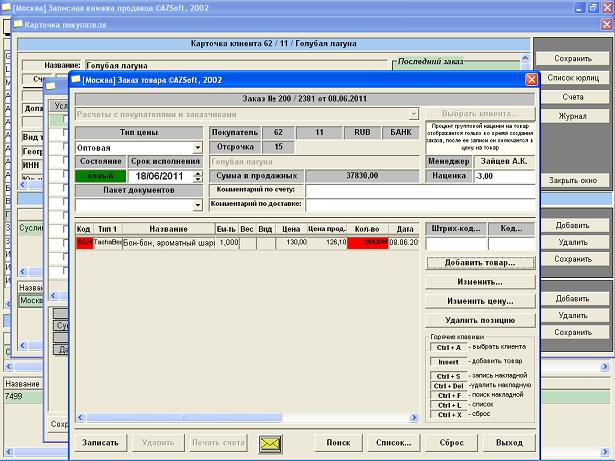
Task: Click Закрыть окно in customer card
Action: tap(573, 180)
